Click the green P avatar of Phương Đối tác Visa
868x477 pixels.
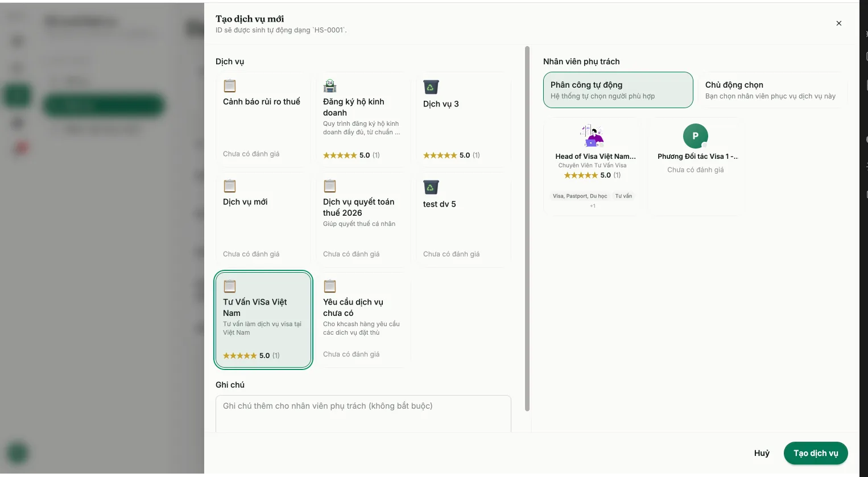(x=695, y=136)
